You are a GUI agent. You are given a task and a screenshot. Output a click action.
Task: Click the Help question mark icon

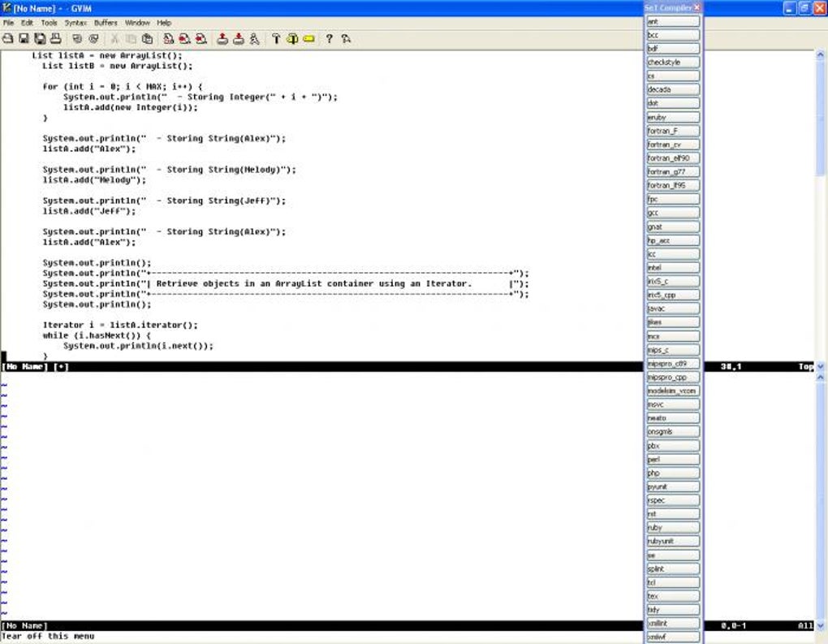329,38
